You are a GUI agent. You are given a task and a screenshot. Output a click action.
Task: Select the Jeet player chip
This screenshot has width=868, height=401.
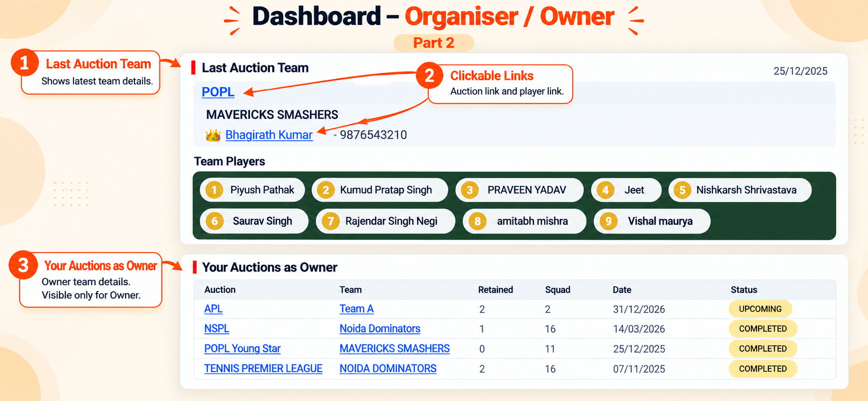pos(626,190)
